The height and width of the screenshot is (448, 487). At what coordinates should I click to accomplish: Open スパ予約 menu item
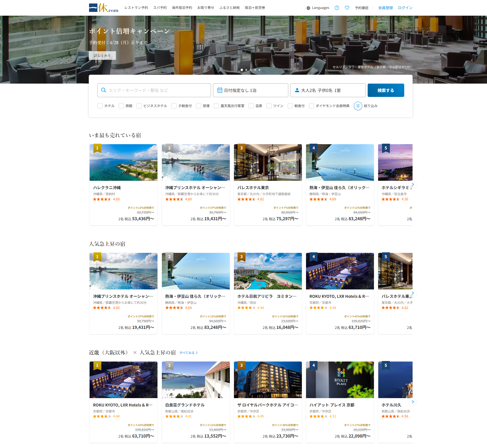point(160,8)
